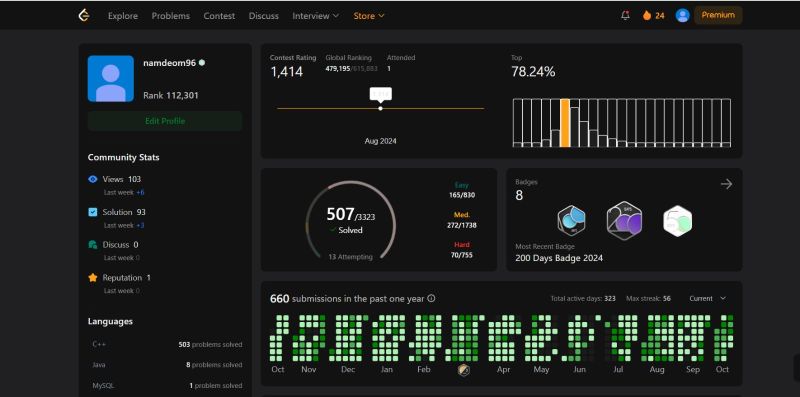Expand the Interview dropdown menu
The width and height of the screenshot is (800, 397).
[315, 16]
